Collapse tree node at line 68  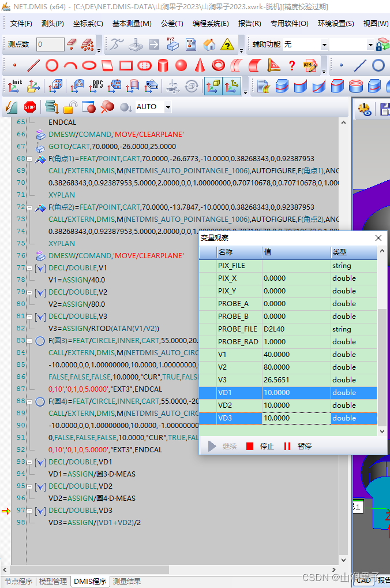click(29, 159)
